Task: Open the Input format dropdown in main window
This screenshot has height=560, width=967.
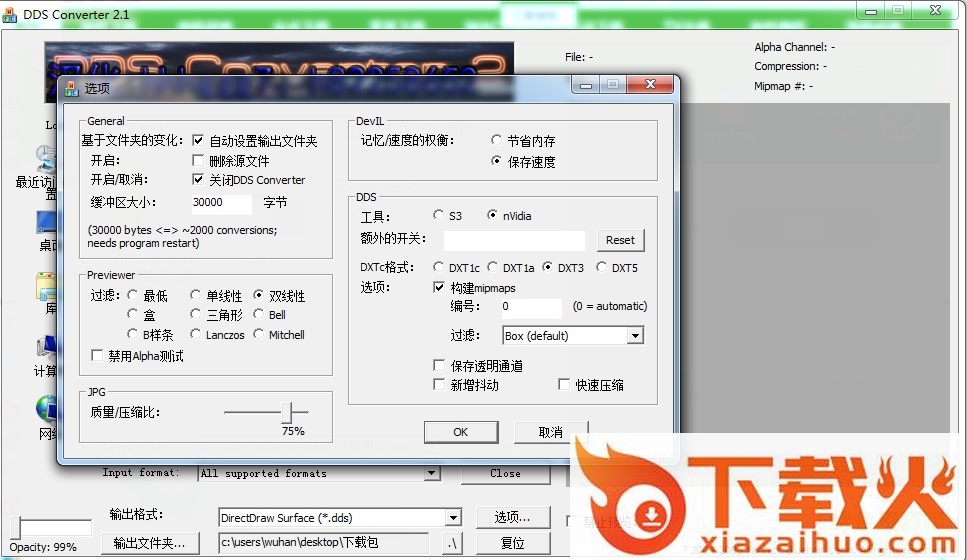Action: click(432, 473)
